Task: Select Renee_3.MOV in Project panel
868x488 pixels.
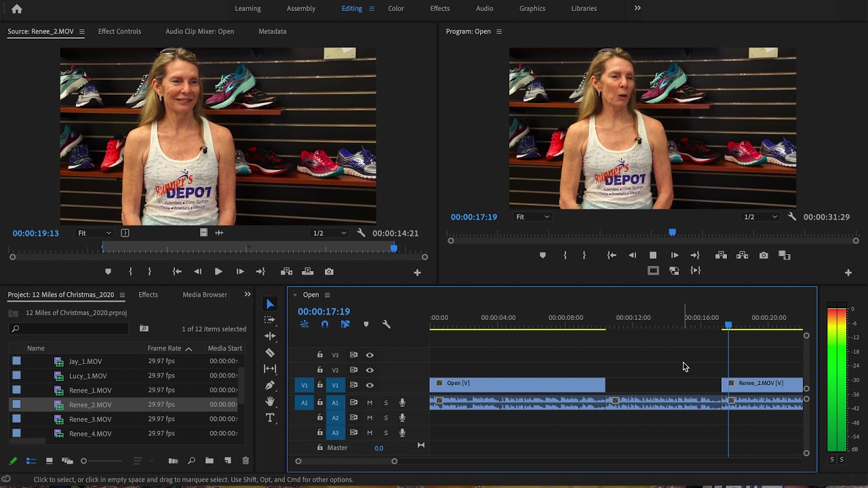Action: coord(90,420)
